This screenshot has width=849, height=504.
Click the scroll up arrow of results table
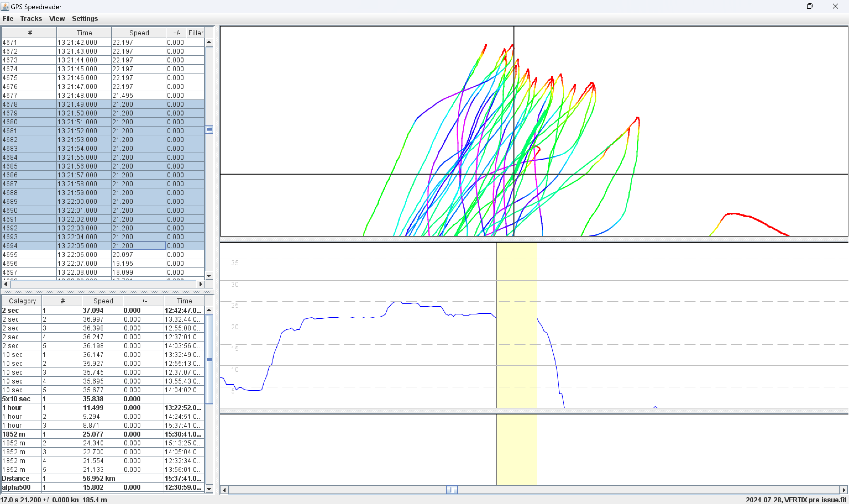tap(209, 310)
